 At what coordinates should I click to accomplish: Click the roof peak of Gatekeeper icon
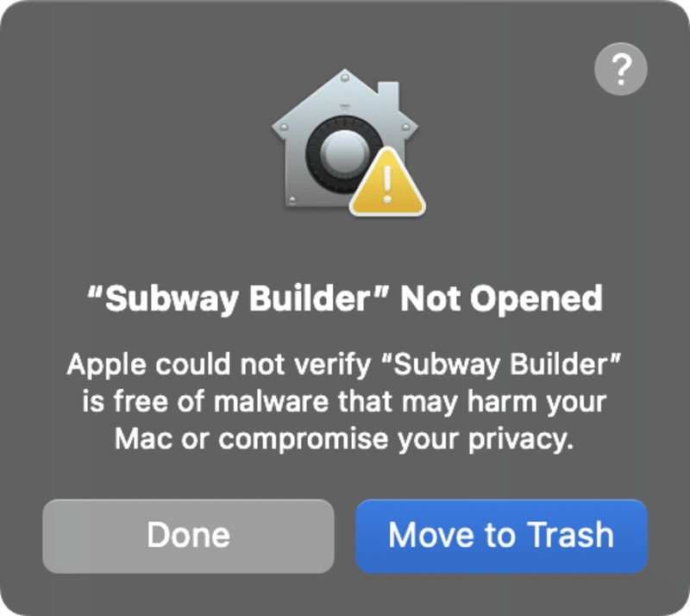[x=345, y=78]
